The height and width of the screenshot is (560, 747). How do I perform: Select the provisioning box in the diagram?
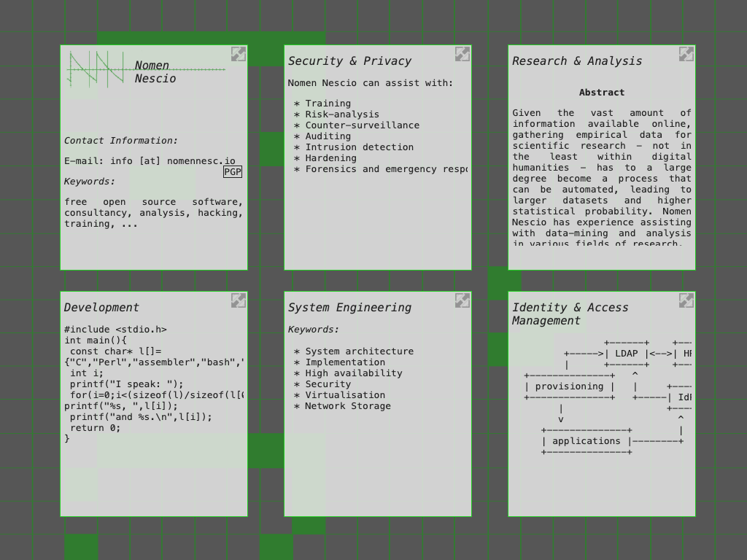[569, 386]
